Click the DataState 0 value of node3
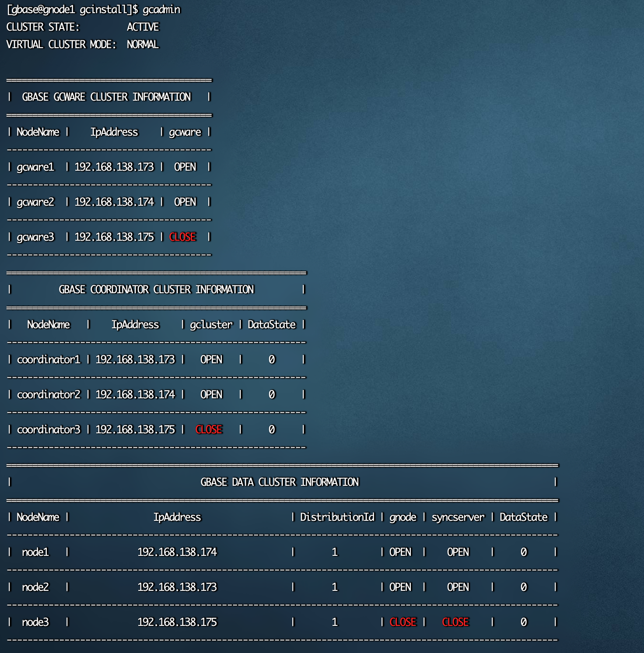644x653 pixels. coord(524,622)
